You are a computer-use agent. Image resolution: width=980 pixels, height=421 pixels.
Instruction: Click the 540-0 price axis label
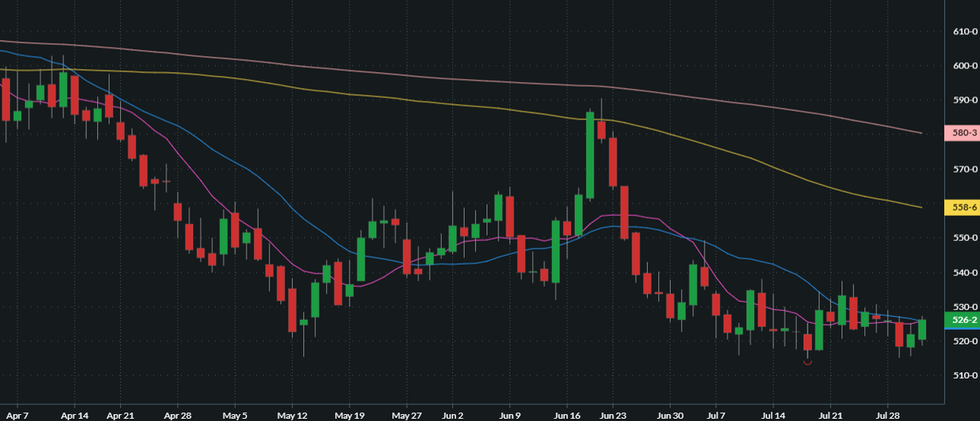point(965,273)
